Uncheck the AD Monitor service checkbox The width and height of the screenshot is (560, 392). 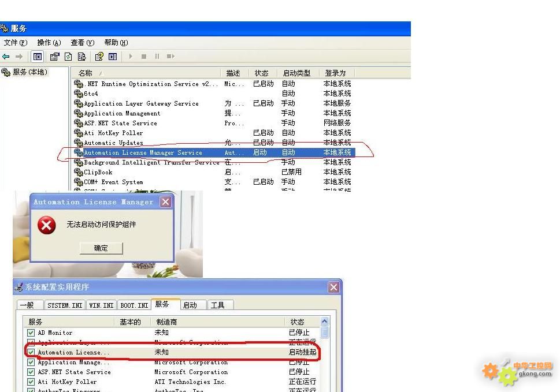click(x=31, y=333)
